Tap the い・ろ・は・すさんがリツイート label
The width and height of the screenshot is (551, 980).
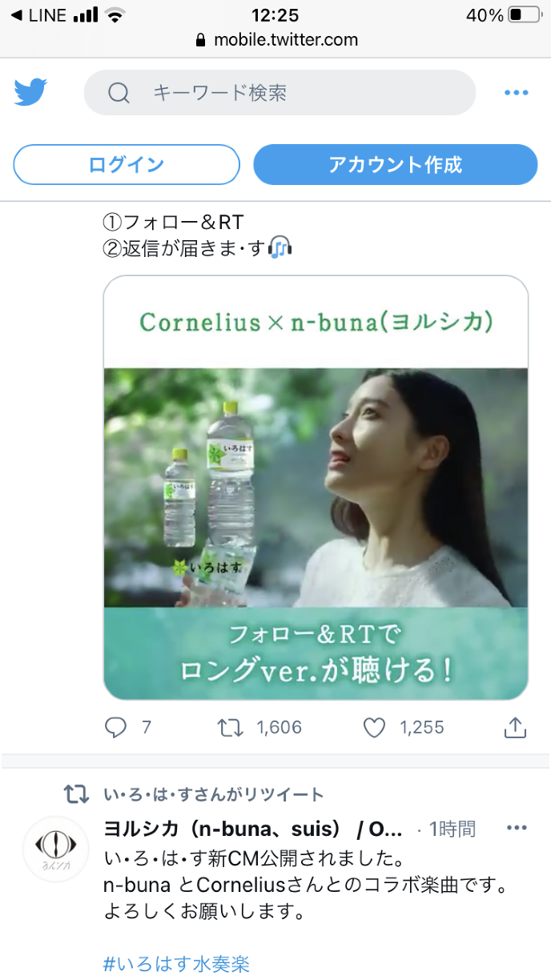tap(214, 795)
